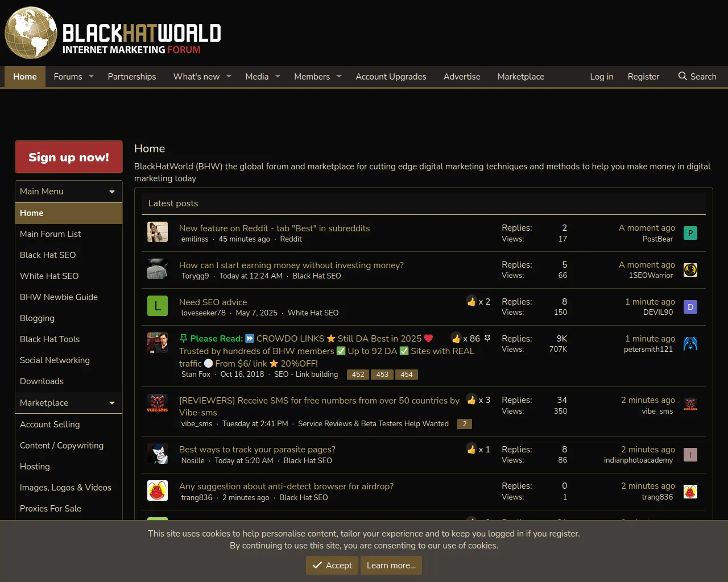Open Social Networking sidebar link

(x=69, y=360)
